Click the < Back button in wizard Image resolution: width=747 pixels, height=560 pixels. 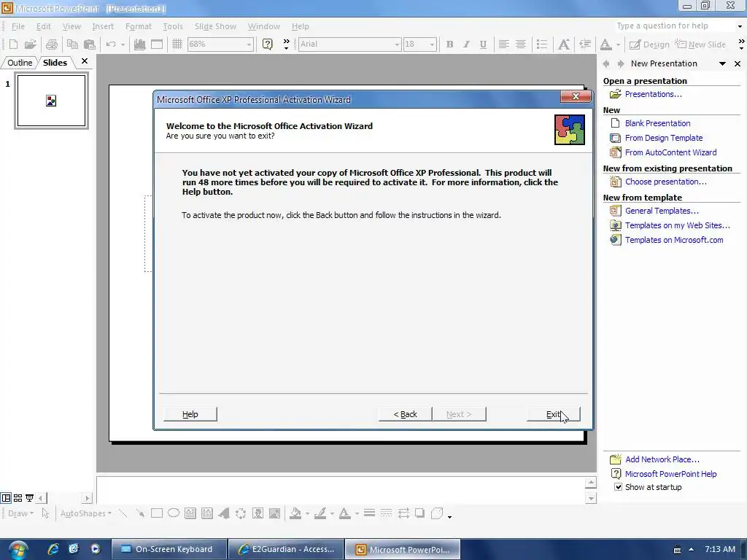(405, 414)
